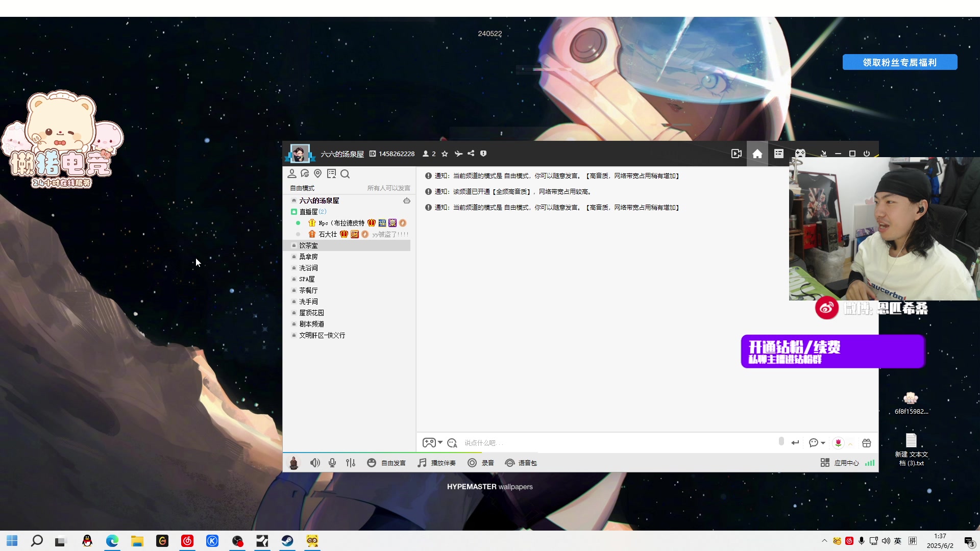Viewport: 980px width, 551px height.
Task: Open the notification center in tray
Action: click(969, 541)
